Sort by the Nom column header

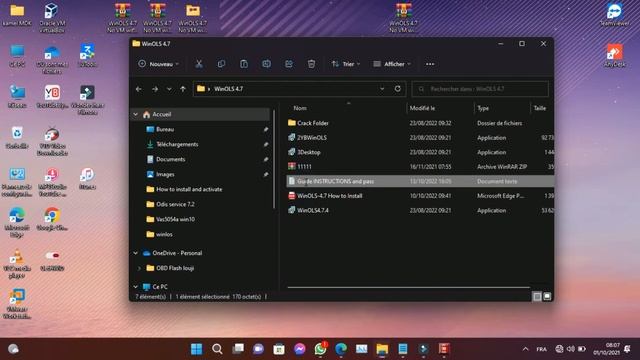click(300, 108)
